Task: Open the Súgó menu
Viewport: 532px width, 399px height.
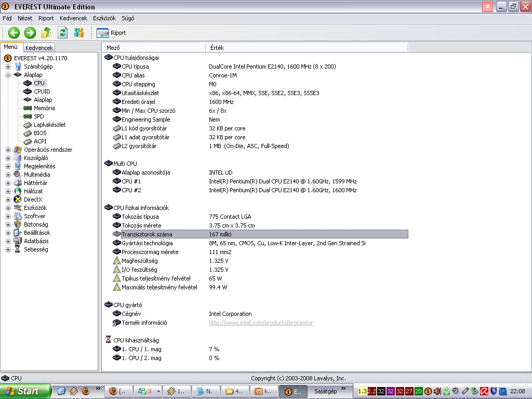Action: click(128, 18)
